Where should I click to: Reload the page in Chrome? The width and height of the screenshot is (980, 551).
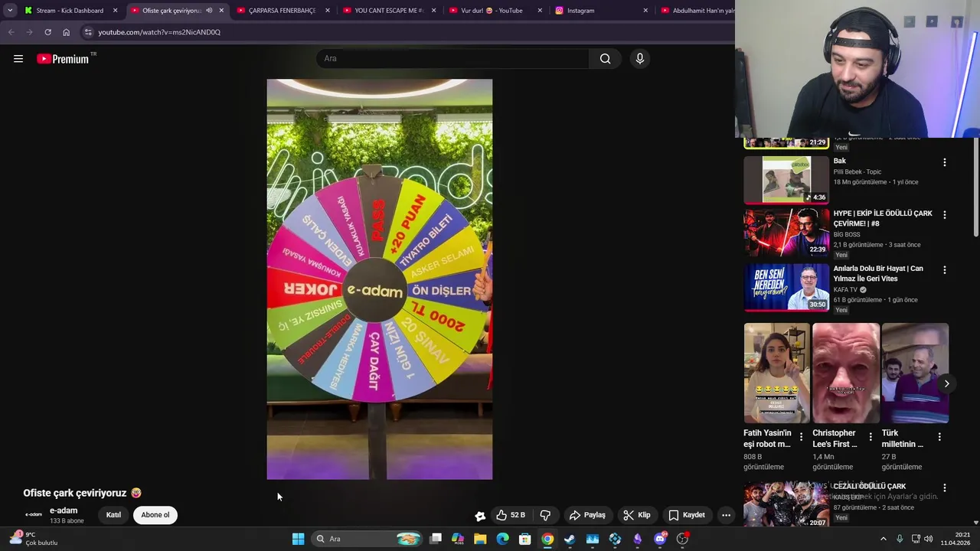coord(47,32)
